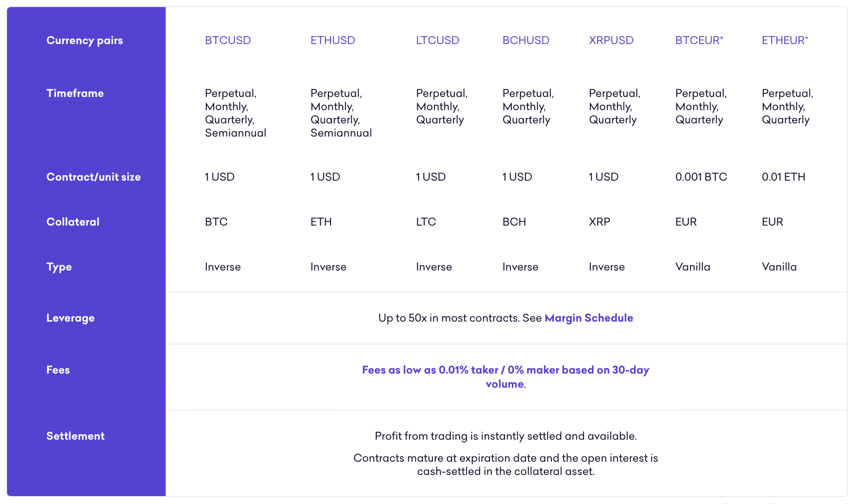Open the Margin Schedule link
Screen dimensions: 854x504
pos(589,318)
